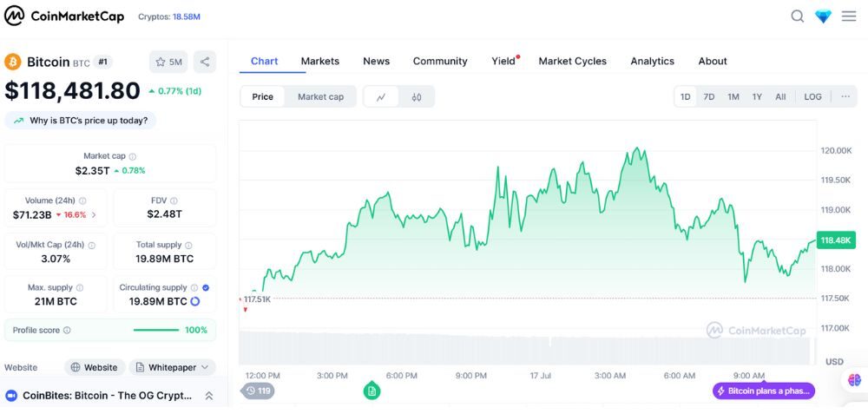Add Bitcoin to watchlist with star button
Screen dimensions: 868x414
pos(168,62)
